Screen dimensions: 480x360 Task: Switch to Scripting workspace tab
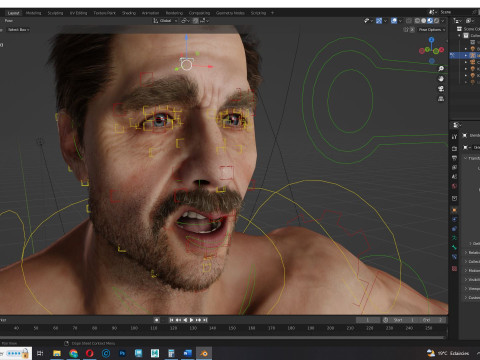coord(258,13)
